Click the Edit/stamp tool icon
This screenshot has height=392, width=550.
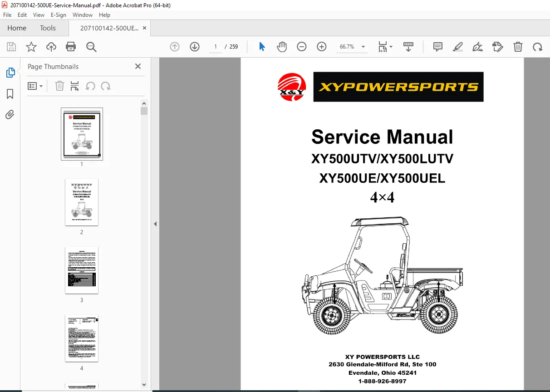click(x=498, y=47)
